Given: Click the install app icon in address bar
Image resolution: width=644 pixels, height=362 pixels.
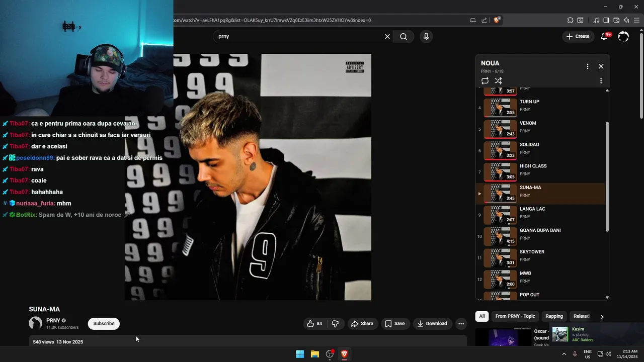Looking at the screenshot, I should click(473, 20).
